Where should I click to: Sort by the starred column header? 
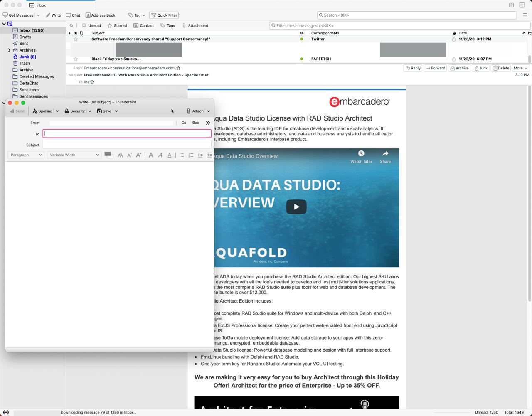pyautogui.click(x=76, y=33)
